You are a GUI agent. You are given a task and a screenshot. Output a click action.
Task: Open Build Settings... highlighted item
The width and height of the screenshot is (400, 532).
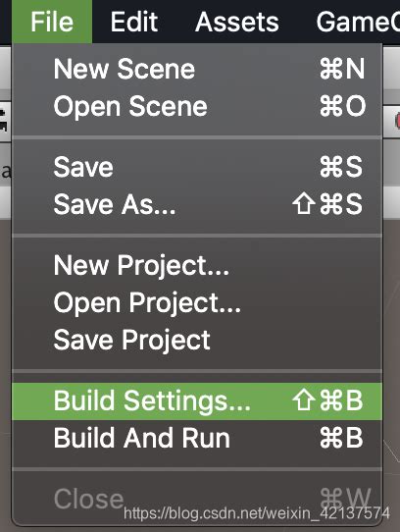click(x=197, y=401)
